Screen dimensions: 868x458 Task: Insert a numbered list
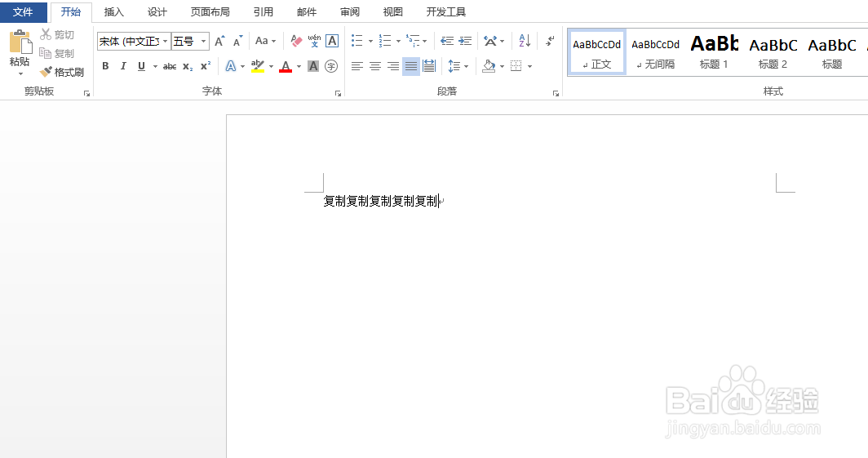385,41
